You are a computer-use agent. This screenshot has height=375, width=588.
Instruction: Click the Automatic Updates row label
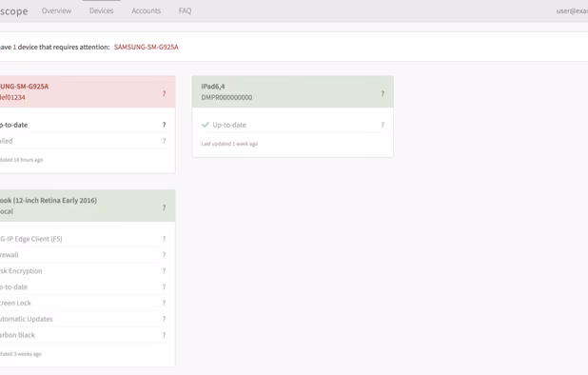pos(27,319)
